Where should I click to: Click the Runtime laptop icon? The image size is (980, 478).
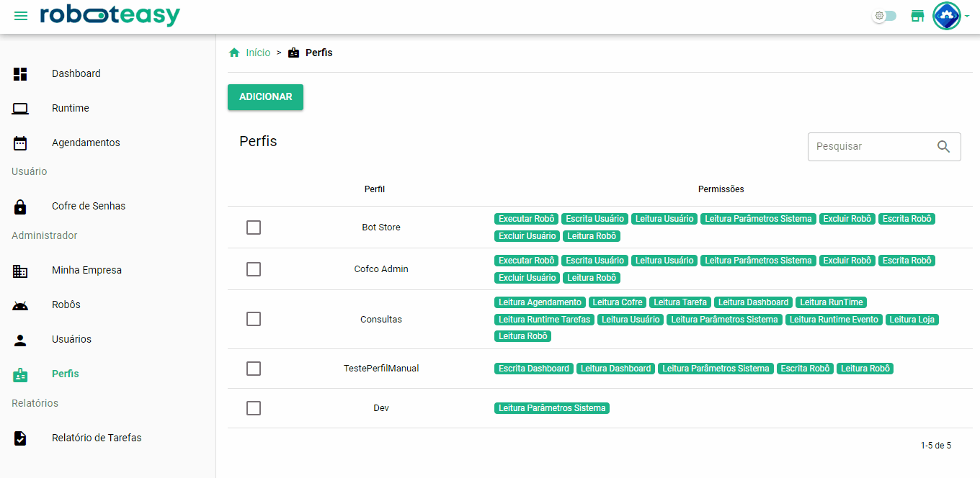[20, 109]
